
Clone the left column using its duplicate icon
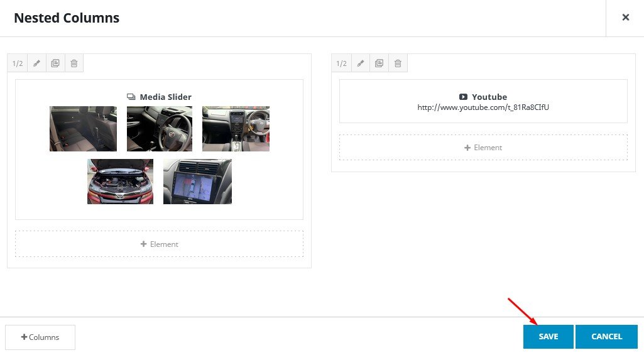click(55, 63)
